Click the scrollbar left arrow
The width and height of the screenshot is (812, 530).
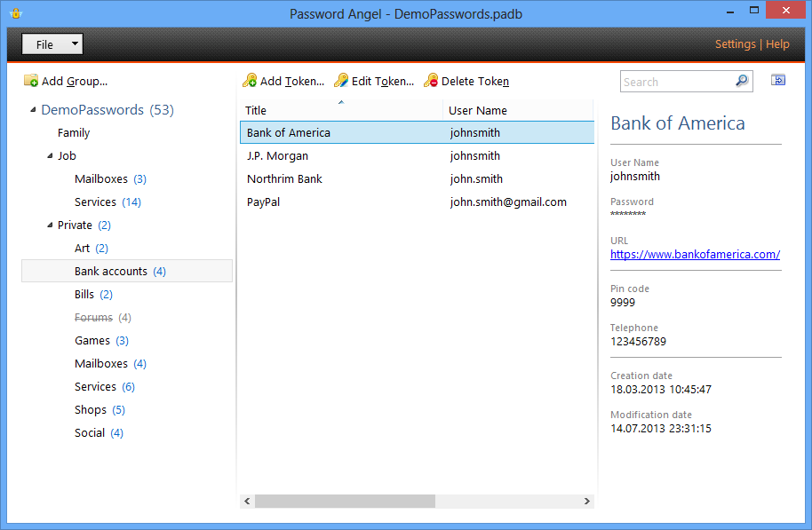point(247,501)
